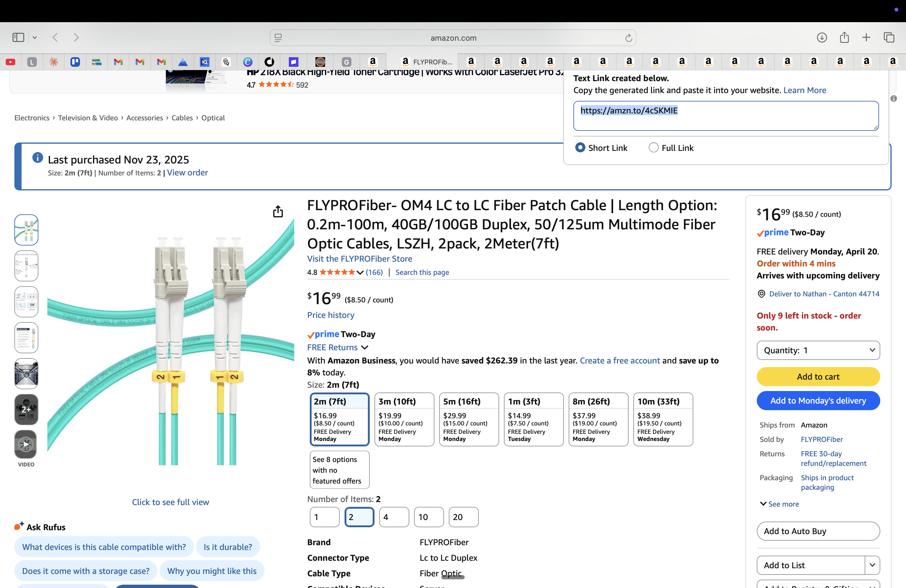This screenshot has width=906, height=588.
Task: Set Number of Items to 4
Action: tap(394, 517)
